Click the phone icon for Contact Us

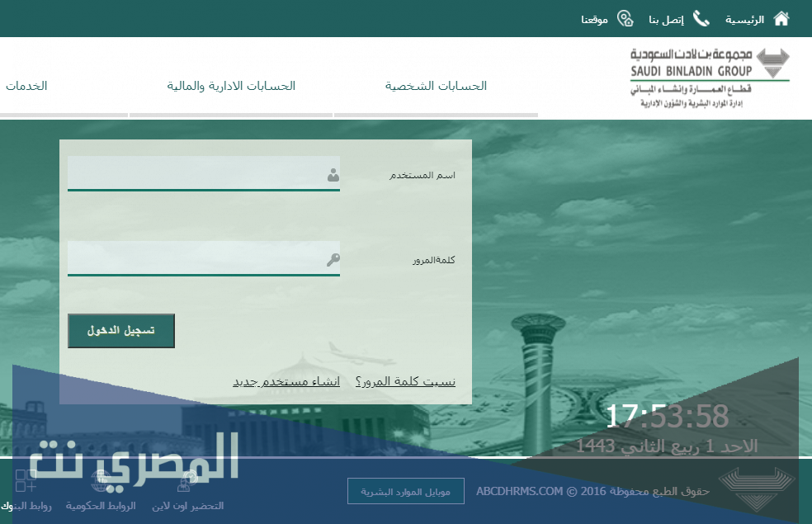tap(701, 18)
